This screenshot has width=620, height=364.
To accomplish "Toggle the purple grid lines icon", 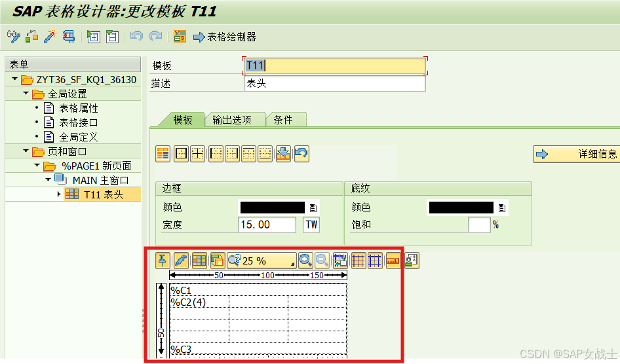I will (358, 261).
